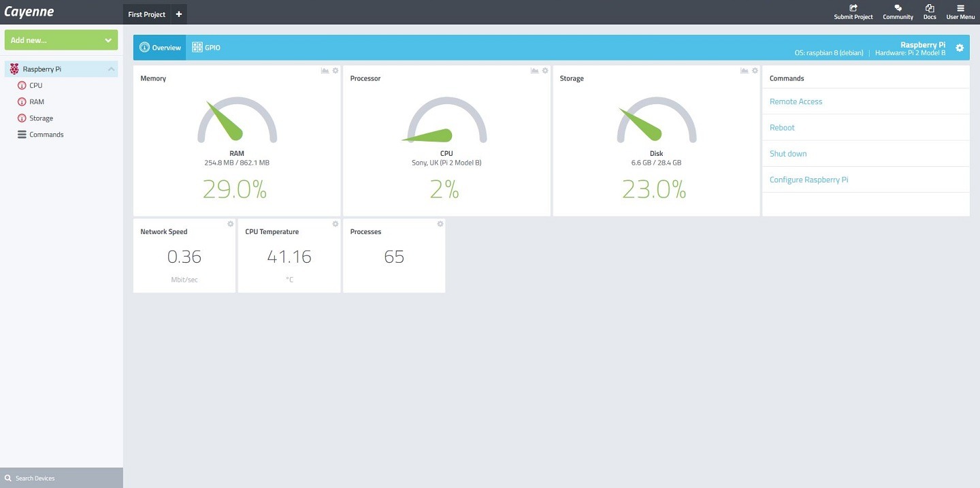This screenshot has height=488, width=980.
Task: Open Processor widget chart icon
Action: pyautogui.click(x=535, y=71)
